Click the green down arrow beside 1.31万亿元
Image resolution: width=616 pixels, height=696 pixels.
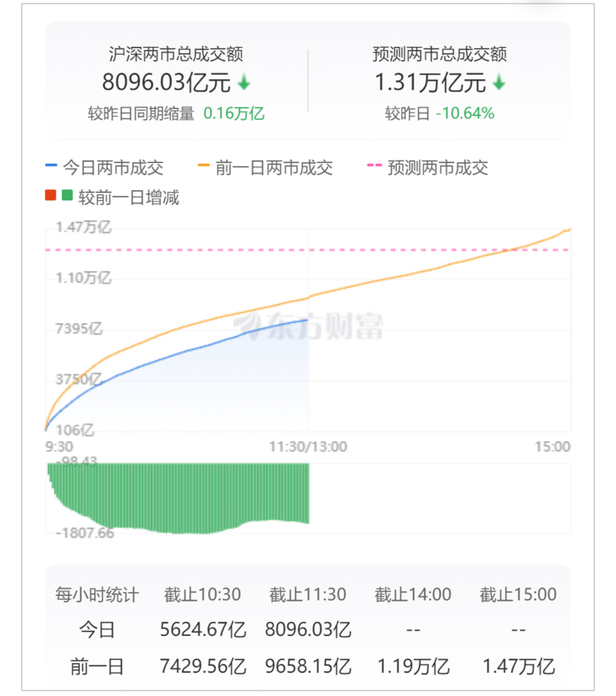coord(499,82)
